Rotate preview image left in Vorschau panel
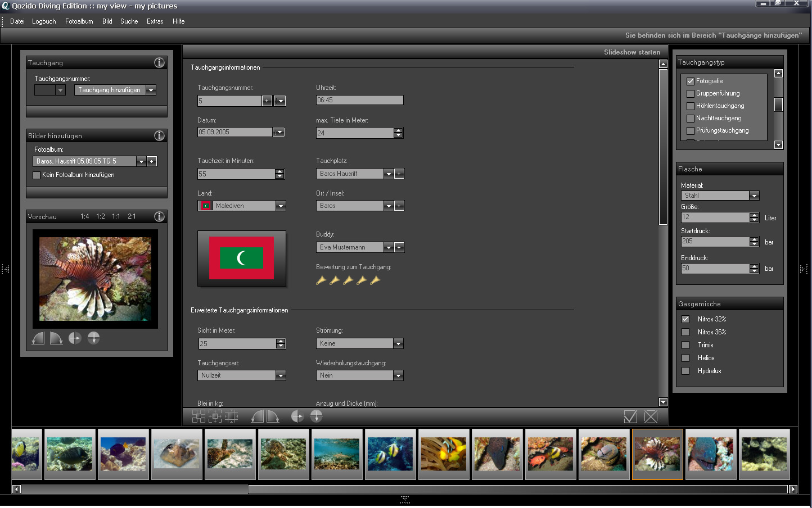Viewport: 812px width, 508px height. tap(38, 338)
